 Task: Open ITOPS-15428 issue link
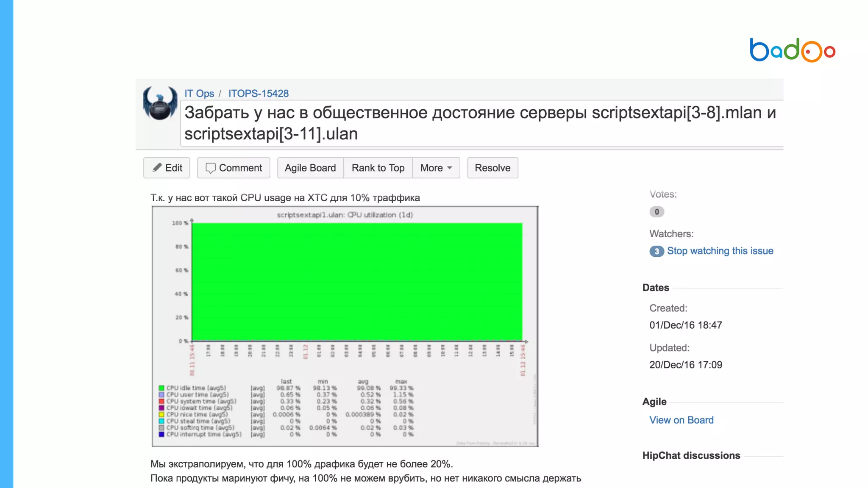[x=259, y=93]
